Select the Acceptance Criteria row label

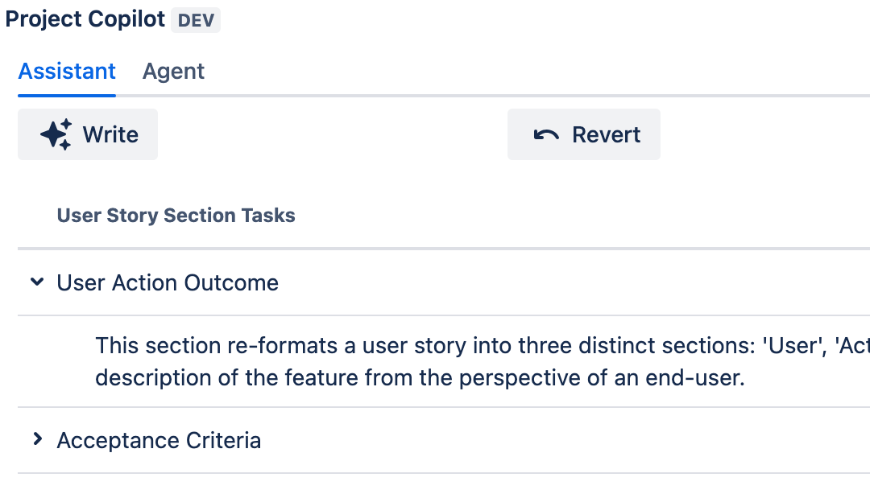point(159,440)
